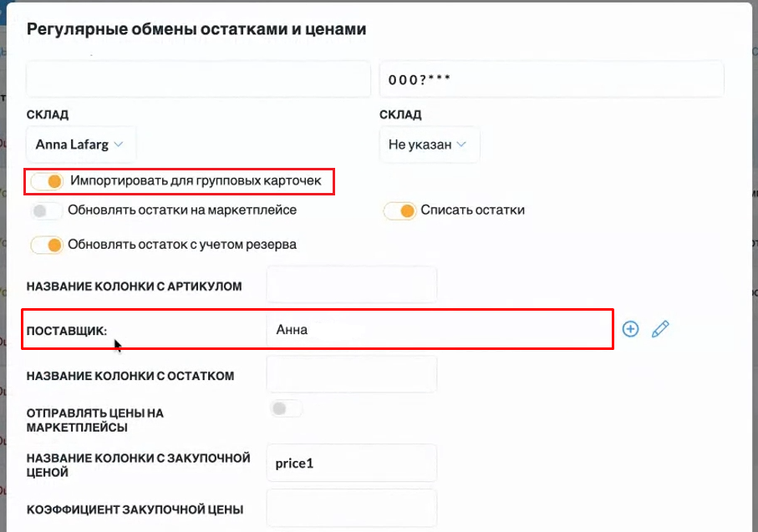
Task: Turn off 'Списать остатки' switch
Action: [399, 210]
